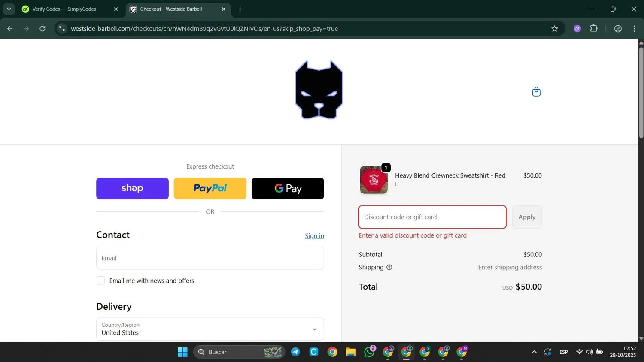Focus the Email input field
Image resolution: width=644 pixels, height=362 pixels.
tap(210, 258)
